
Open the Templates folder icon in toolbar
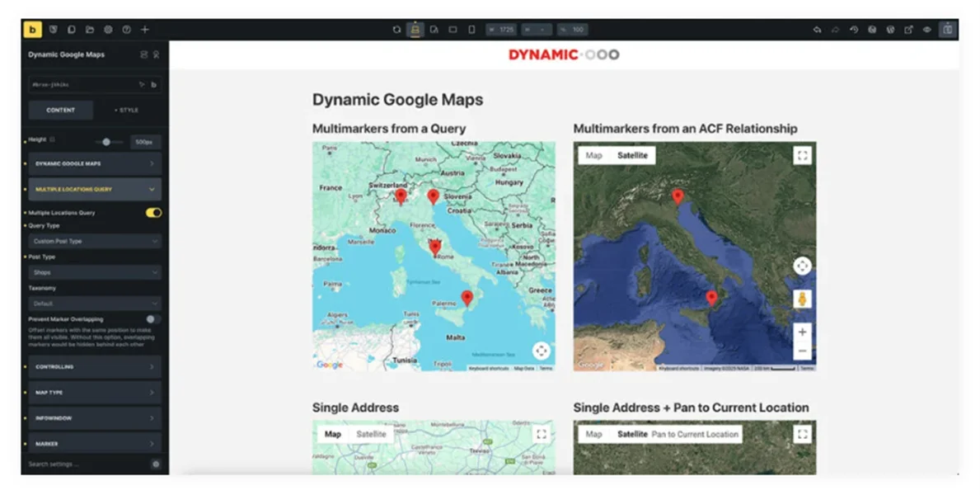pyautogui.click(x=90, y=30)
